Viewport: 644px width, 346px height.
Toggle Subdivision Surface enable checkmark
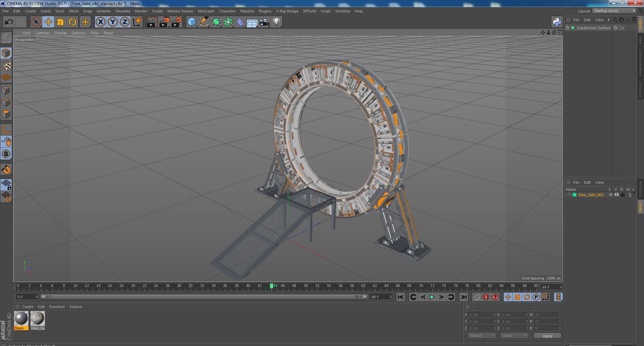[623, 28]
